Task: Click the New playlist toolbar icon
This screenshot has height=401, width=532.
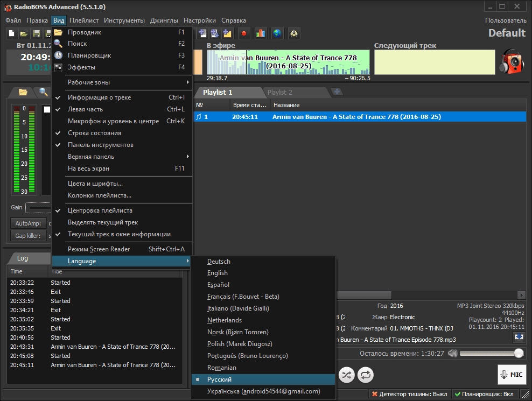Action: pos(11,33)
